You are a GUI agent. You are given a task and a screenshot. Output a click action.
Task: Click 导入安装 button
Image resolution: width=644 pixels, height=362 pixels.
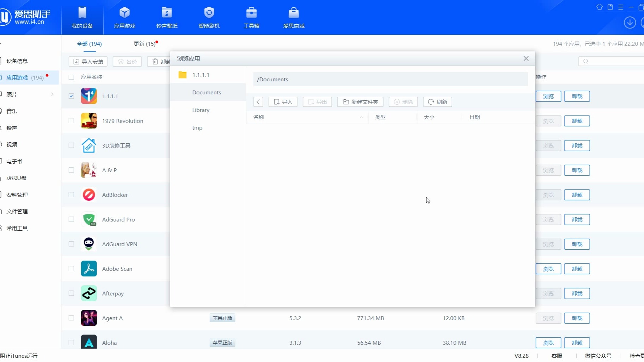coord(88,62)
